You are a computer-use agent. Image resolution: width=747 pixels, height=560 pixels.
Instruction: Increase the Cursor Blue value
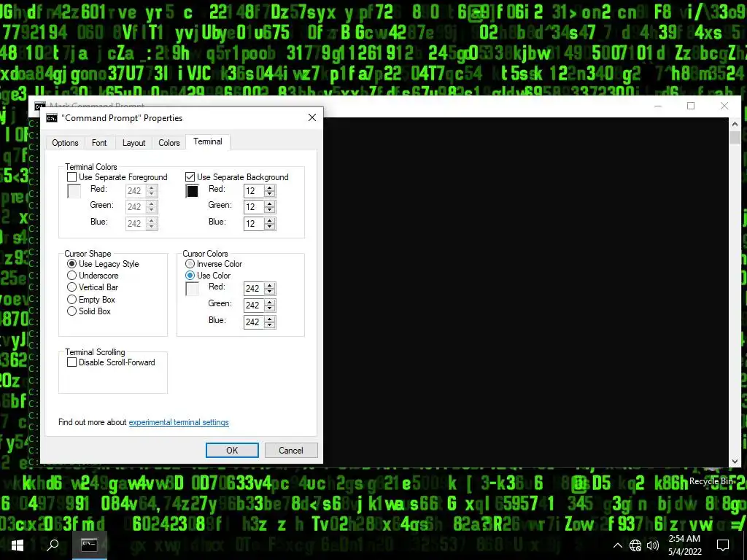(x=270, y=319)
